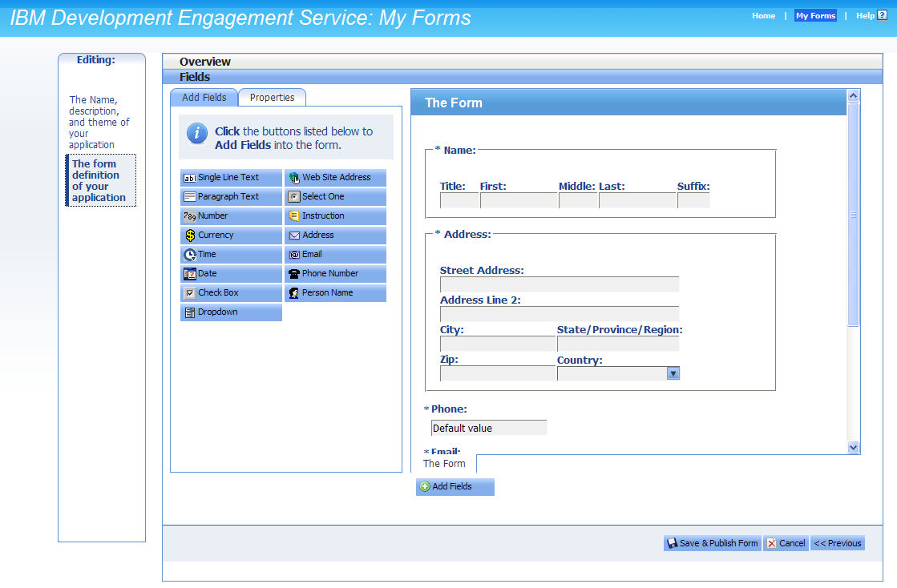Click the Currency dollar icon
The height and width of the screenshot is (588, 897).
(x=190, y=235)
